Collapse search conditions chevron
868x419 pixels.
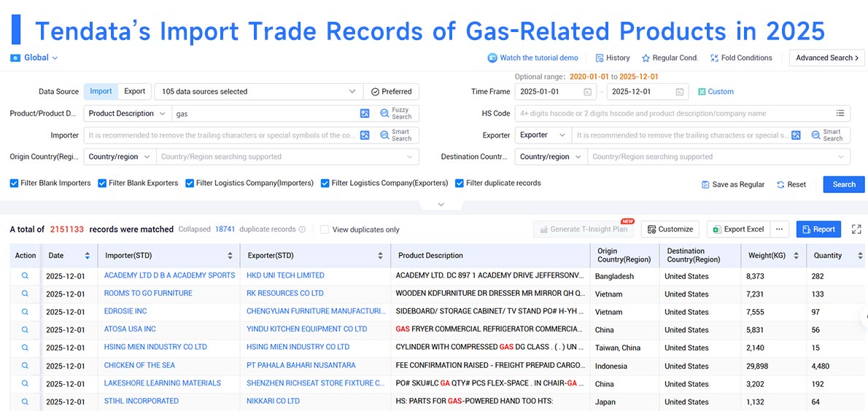(441, 205)
